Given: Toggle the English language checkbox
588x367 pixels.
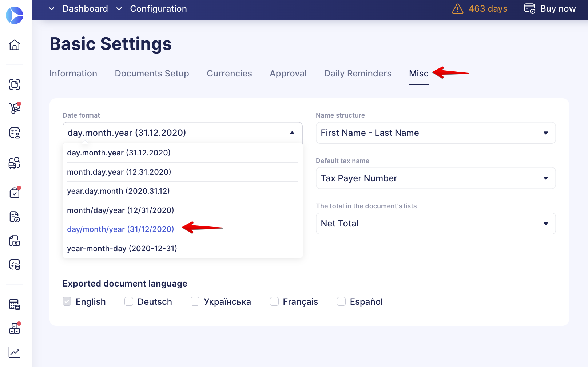Looking at the screenshot, I should tap(67, 301).
